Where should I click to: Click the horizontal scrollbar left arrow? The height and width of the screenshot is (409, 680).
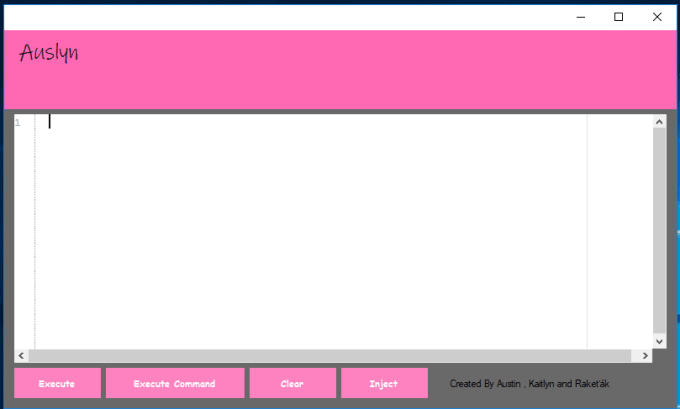(x=21, y=356)
